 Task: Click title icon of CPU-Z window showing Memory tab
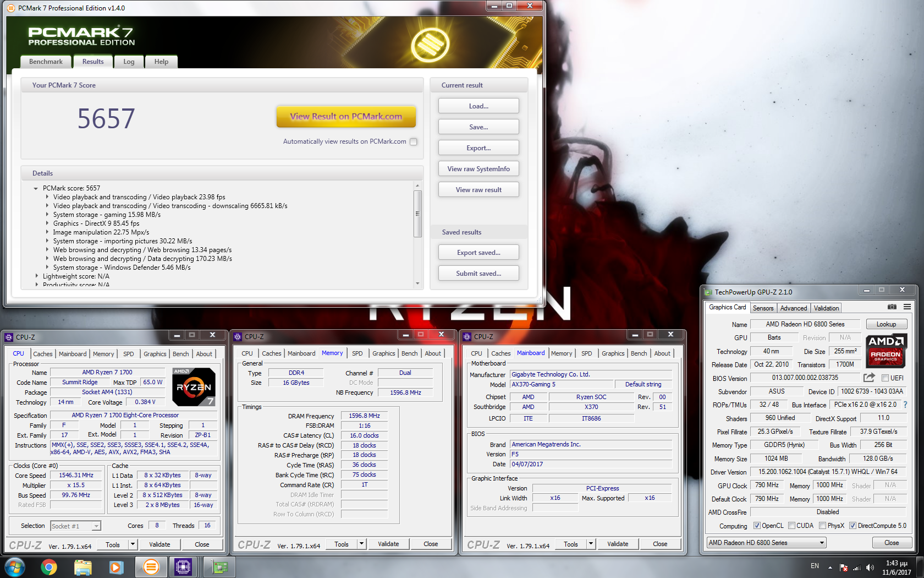238,337
